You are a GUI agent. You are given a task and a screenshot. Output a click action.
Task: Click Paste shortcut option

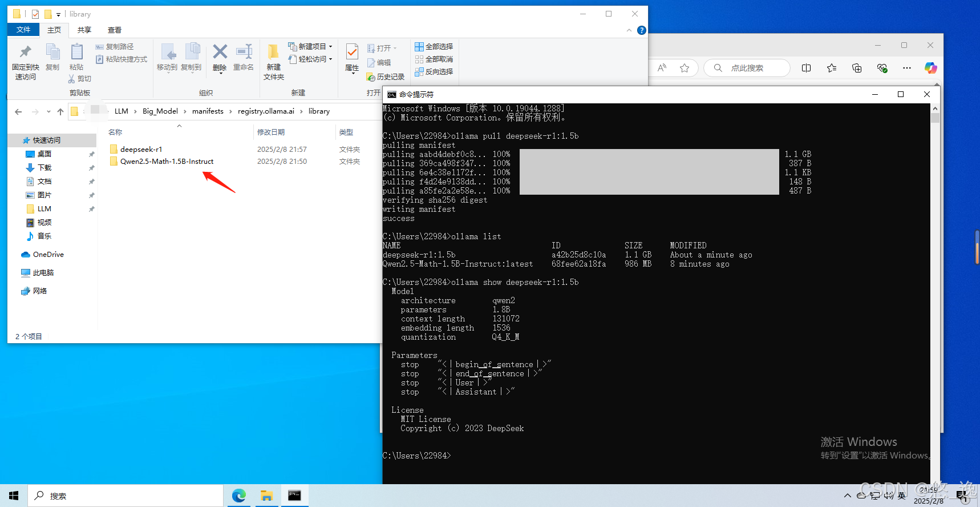pyautogui.click(x=122, y=59)
